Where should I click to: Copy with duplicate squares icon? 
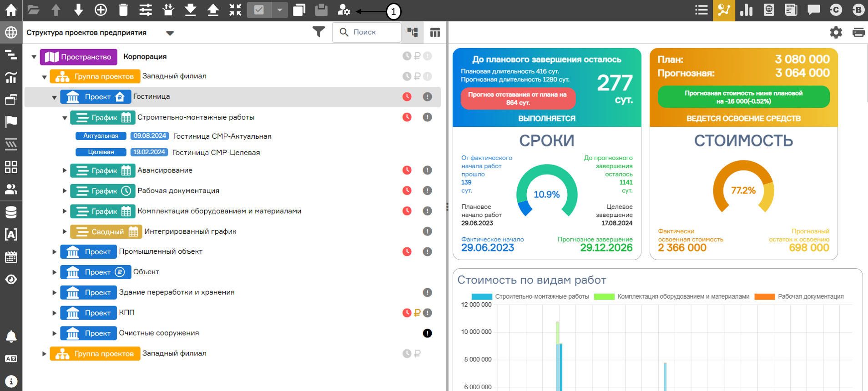[299, 10]
